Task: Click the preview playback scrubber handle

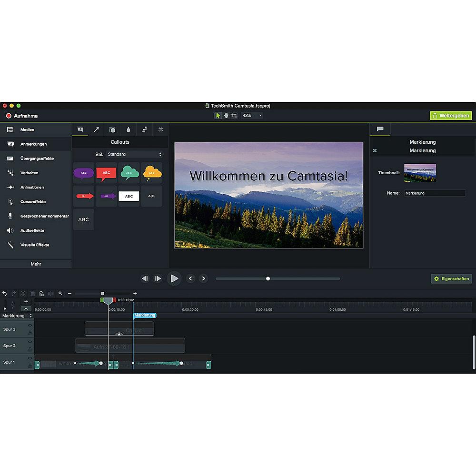Action: (x=268, y=279)
